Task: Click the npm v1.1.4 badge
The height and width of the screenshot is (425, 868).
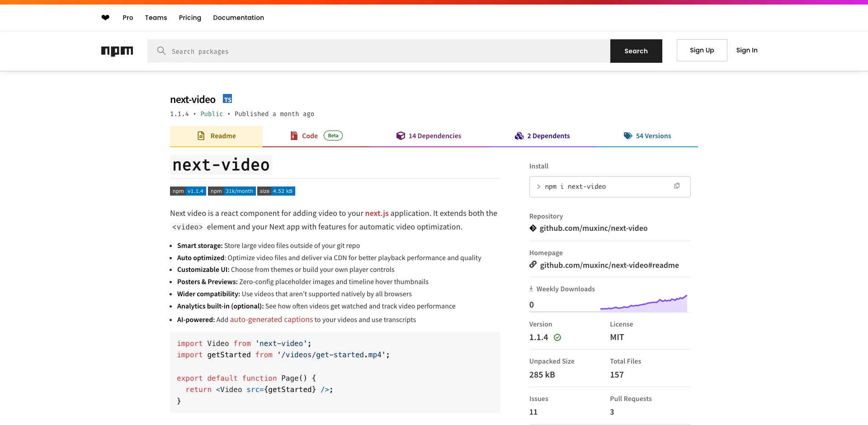Action: point(188,191)
